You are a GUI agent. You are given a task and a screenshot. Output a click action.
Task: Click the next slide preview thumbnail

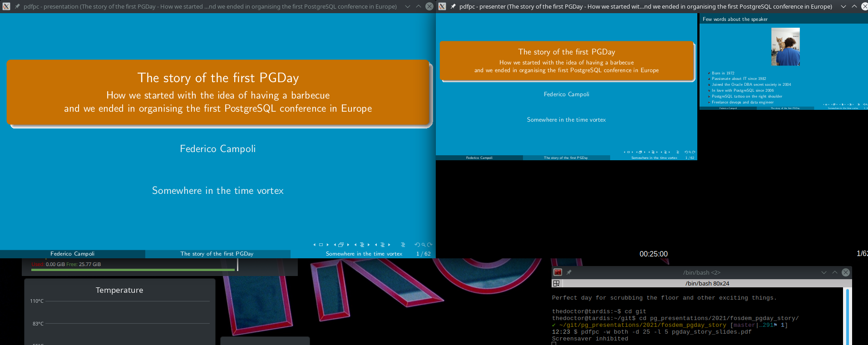pos(784,64)
